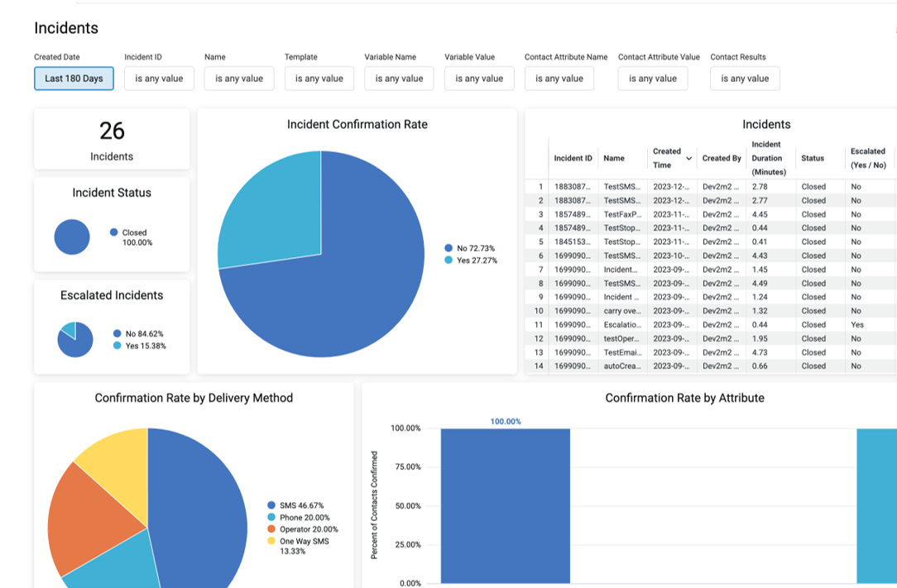Click the Escalated (Yes / No) column header
This screenshot has width=897, height=588.
868,159
